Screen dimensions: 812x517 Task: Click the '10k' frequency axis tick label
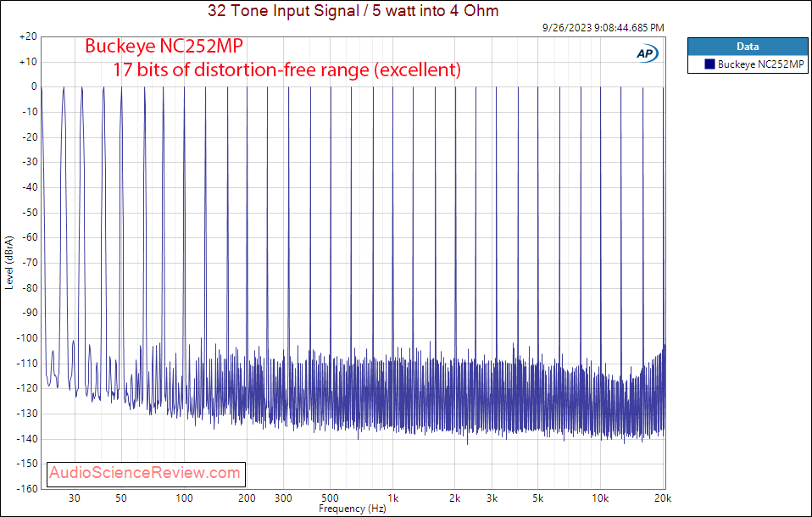[x=600, y=498]
